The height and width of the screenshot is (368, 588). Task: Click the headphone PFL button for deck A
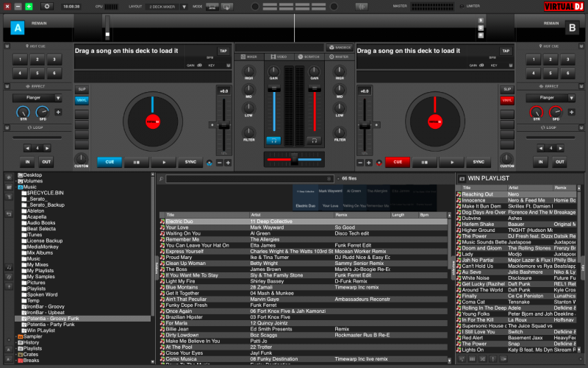point(273,141)
